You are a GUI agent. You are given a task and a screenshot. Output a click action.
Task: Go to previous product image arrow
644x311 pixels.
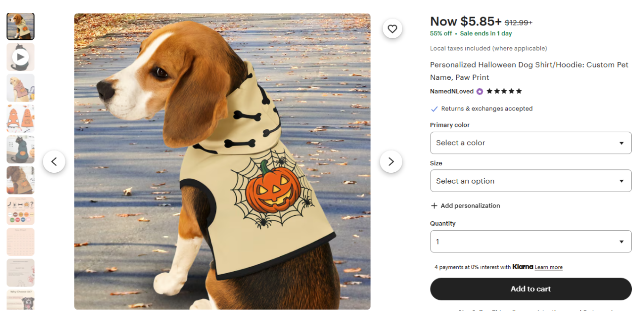[x=54, y=161]
